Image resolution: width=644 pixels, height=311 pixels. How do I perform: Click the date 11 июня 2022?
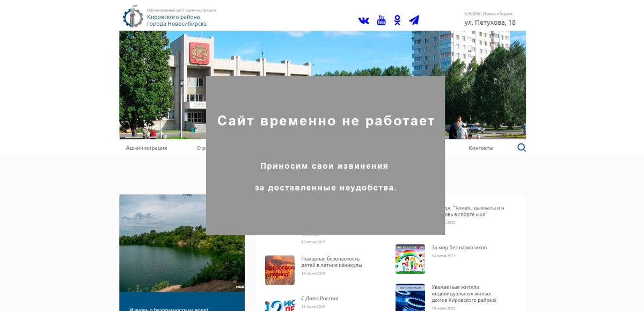tap(313, 307)
